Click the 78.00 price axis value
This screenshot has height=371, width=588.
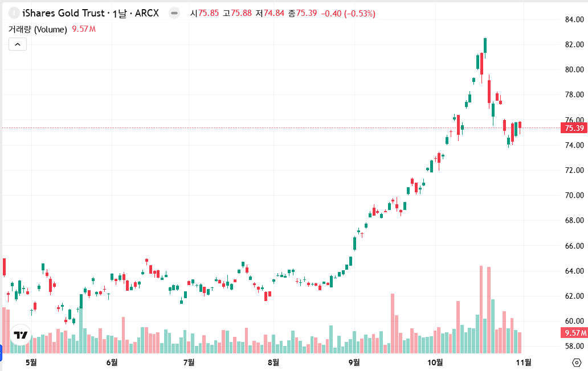click(574, 94)
